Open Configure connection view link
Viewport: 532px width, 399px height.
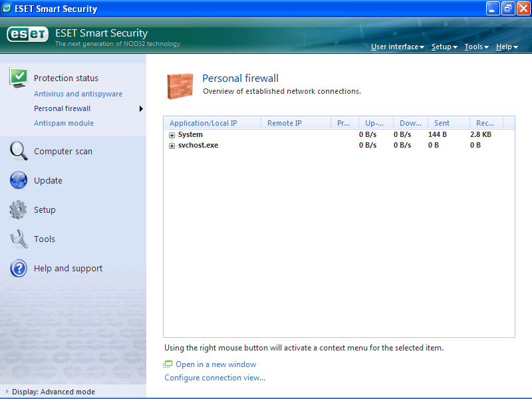tap(214, 377)
